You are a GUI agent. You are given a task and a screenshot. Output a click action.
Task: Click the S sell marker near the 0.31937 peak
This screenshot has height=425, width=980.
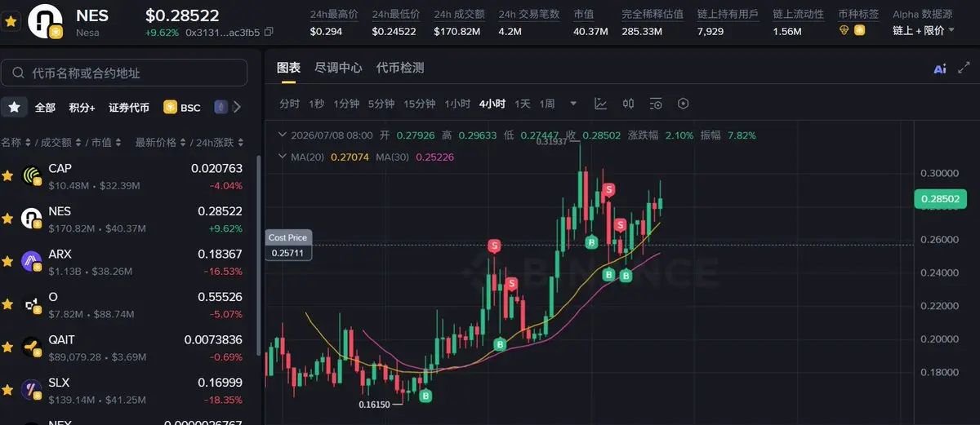[608, 189]
